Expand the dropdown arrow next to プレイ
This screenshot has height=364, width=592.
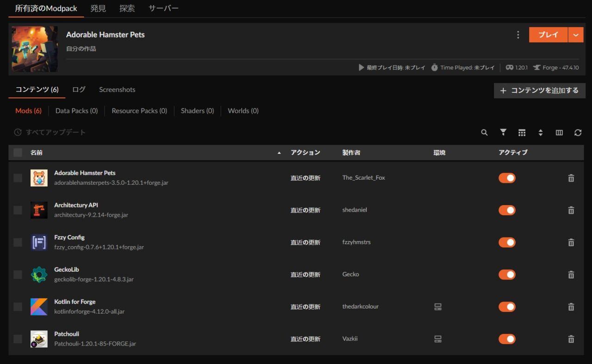576,35
